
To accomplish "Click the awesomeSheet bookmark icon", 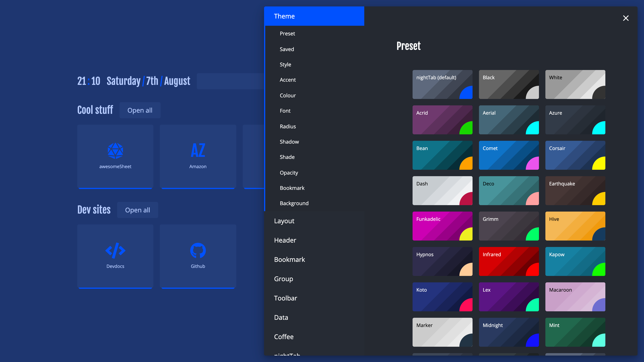I will (x=115, y=151).
